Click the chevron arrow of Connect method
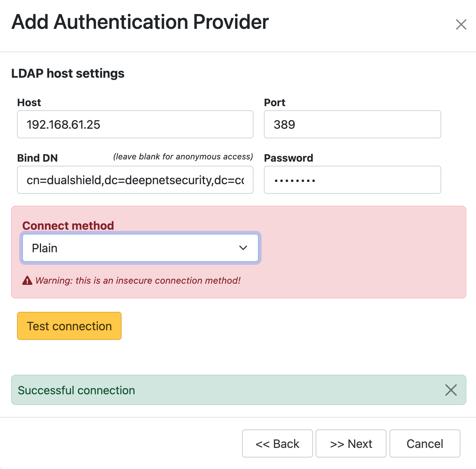Viewport: 476px width, 469px height. click(243, 248)
